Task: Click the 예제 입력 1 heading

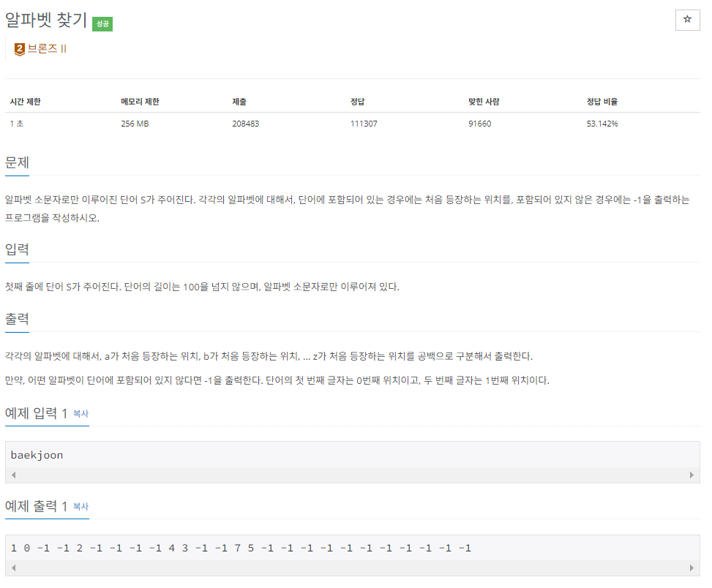Action: click(x=37, y=413)
